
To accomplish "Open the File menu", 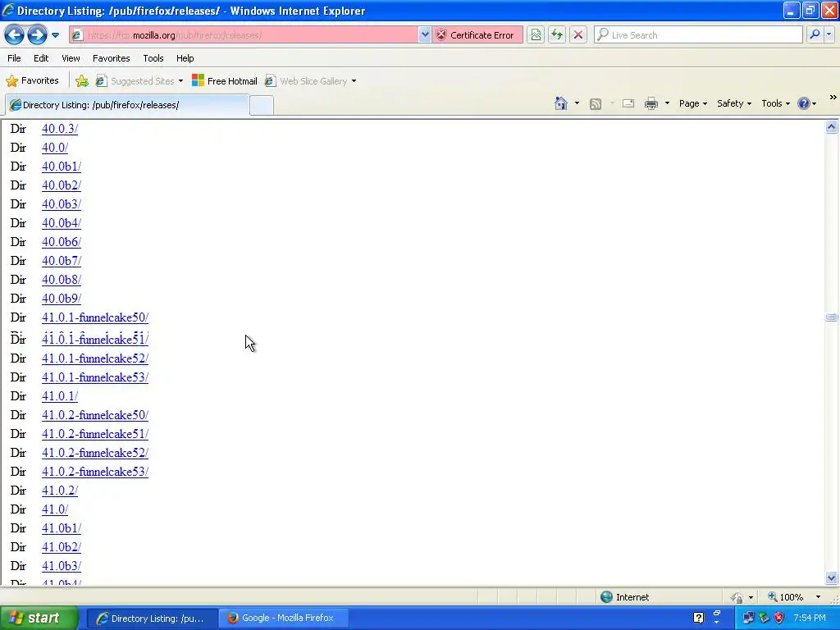I will click(15, 58).
